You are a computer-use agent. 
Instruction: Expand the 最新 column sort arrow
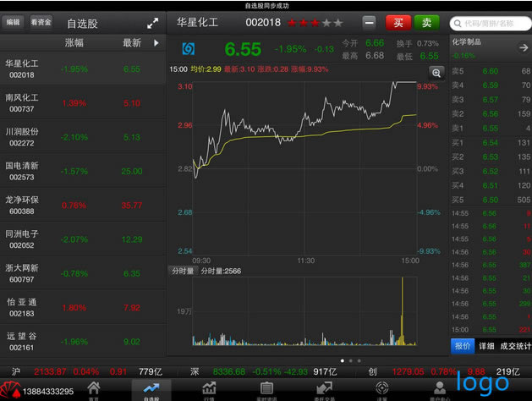click(156, 42)
